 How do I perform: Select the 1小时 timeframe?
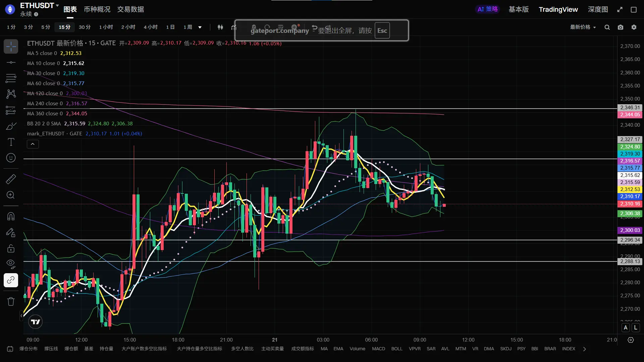(106, 27)
